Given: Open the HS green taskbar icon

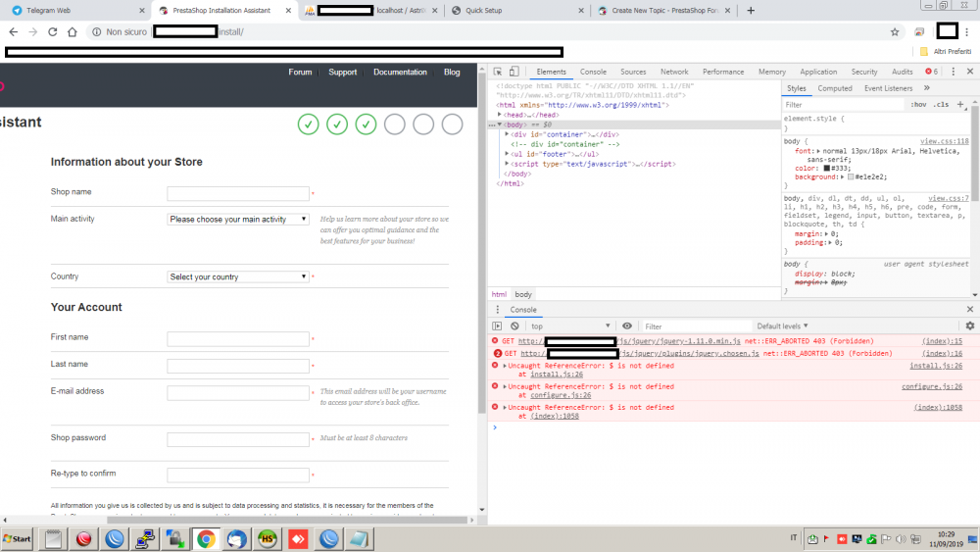Looking at the screenshot, I should coord(267,539).
